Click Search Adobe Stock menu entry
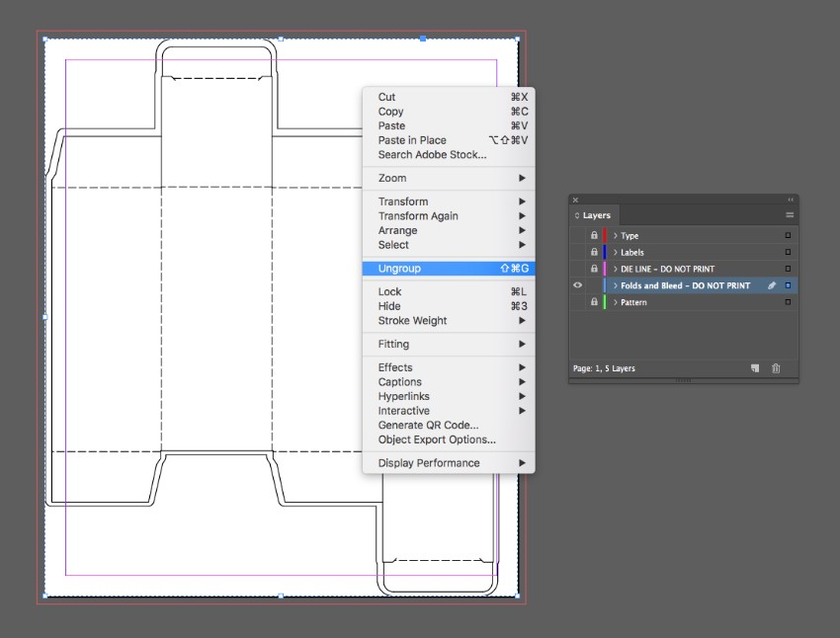The height and width of the screenshot is (638, 840). pyautogui.click(x=432, y=155)
